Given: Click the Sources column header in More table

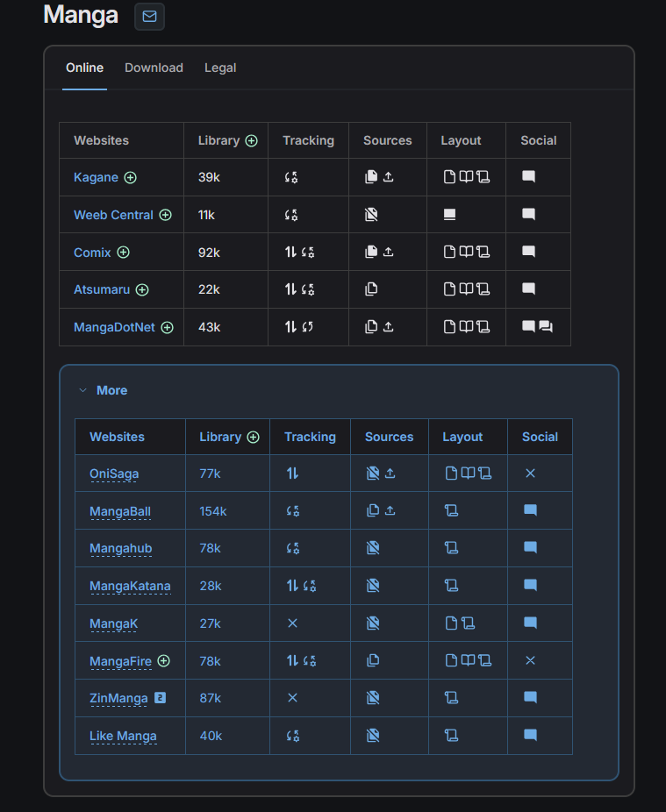Looking at the screenshot, I should tap(390, 437).
